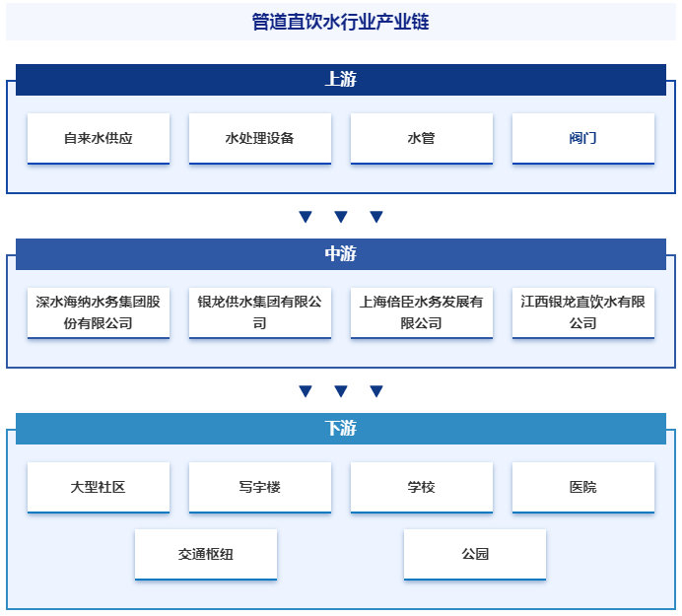Click the 下游 section header

point(341,429)
